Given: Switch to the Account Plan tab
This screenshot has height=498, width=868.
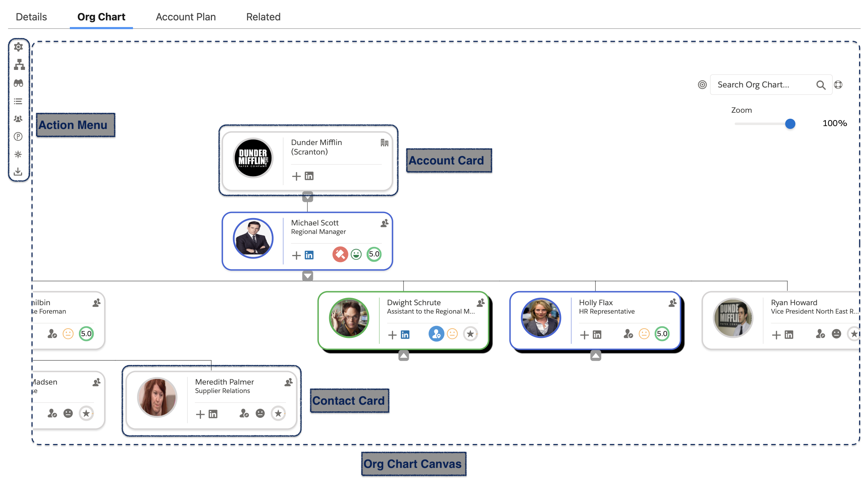Looking at the screenshot, I should [x=186, y=16].
